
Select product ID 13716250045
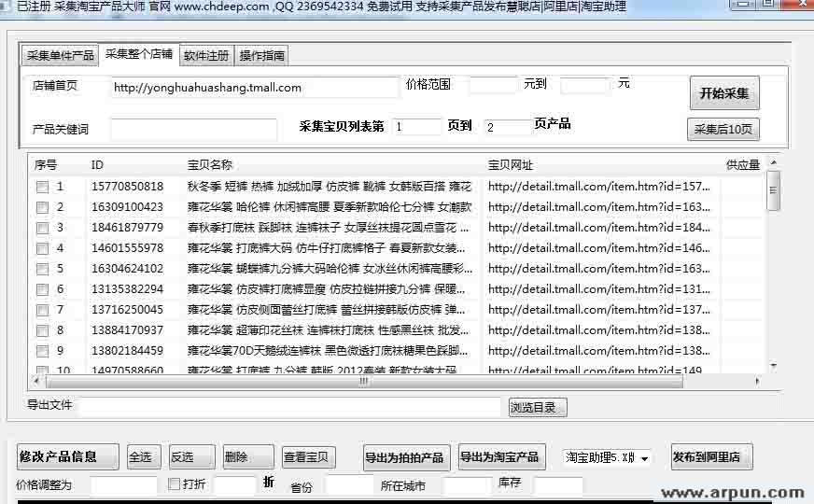[x=127, y=310]
